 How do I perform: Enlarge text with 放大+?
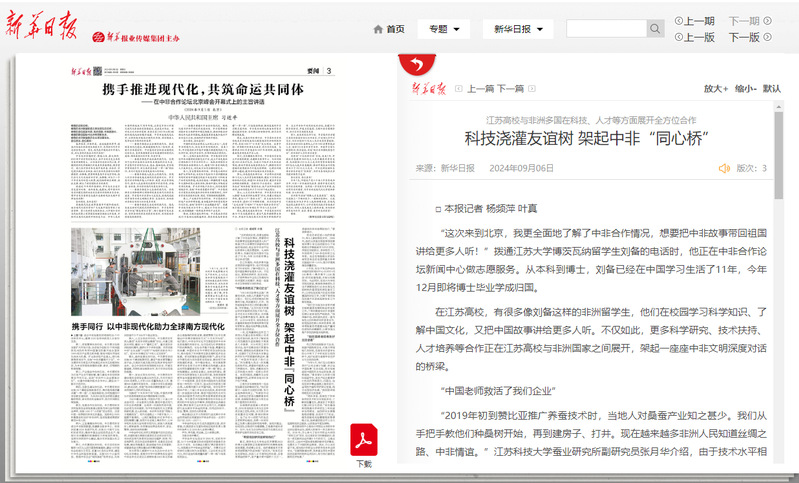click(x=715, y=88)
